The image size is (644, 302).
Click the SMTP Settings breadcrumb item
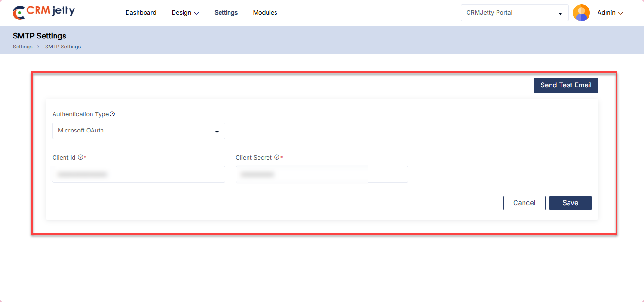(x=63, y=47)
